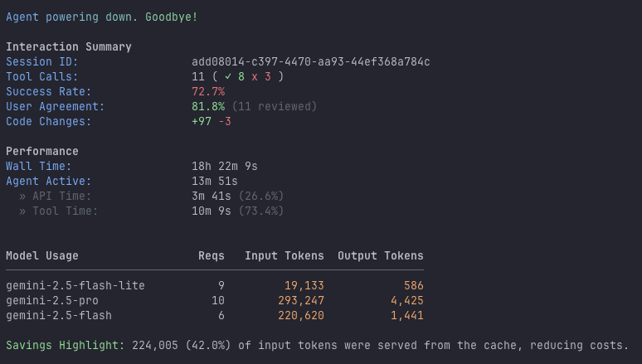Image resolution: width=642 pixels, height=364 pixels.
Task: Click the "» API Time:" label
Action: (56, 197)
